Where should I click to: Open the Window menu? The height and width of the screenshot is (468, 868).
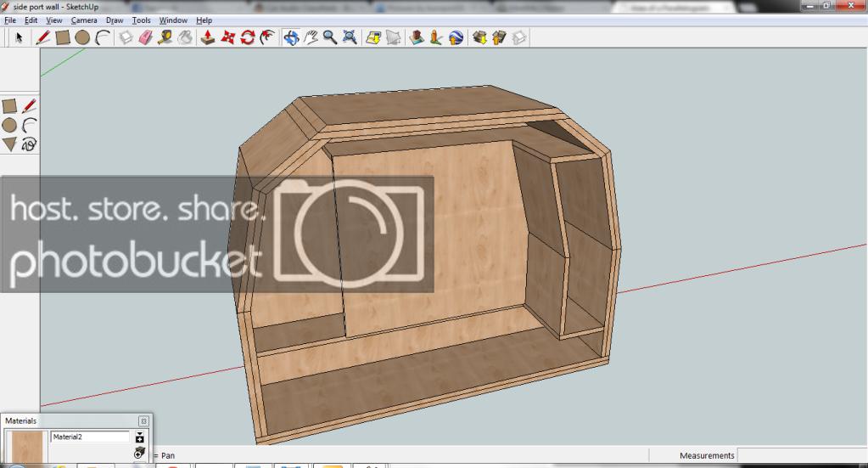pyautogui.click(x=173, y=20)
